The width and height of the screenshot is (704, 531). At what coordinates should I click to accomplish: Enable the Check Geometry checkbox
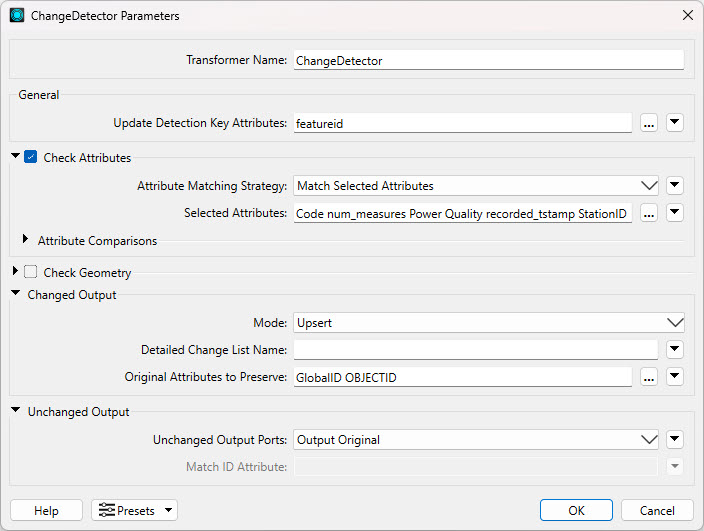(31, 272)
